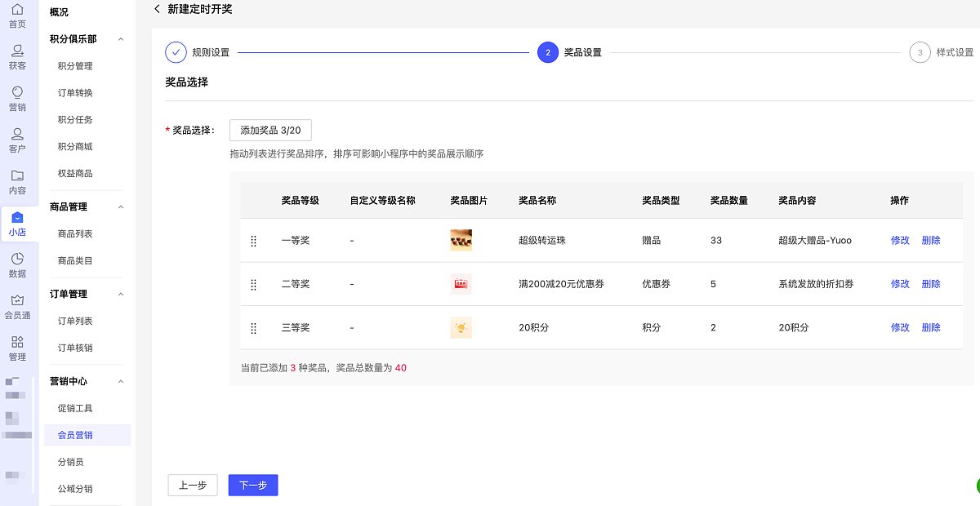Open the 数据 chart icon
This screenshot has width=980, height=506.
coord(17,259)
